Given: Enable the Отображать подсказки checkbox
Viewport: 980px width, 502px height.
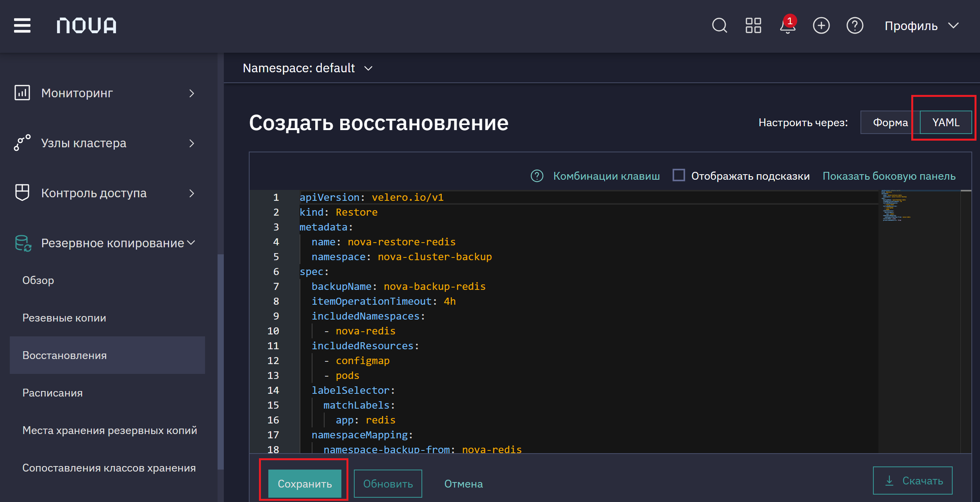Looking at the screenshot, I should [678, 175].
